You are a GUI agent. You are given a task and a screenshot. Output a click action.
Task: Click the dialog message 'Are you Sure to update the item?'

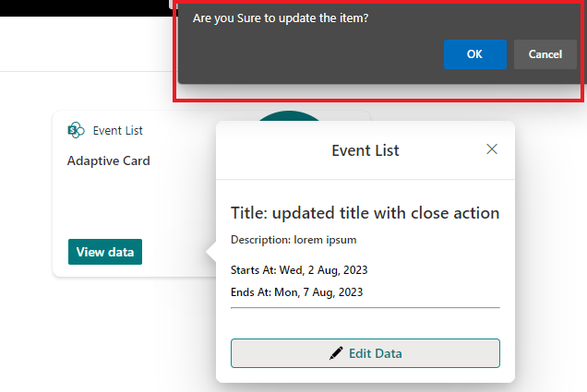[281, 18]
